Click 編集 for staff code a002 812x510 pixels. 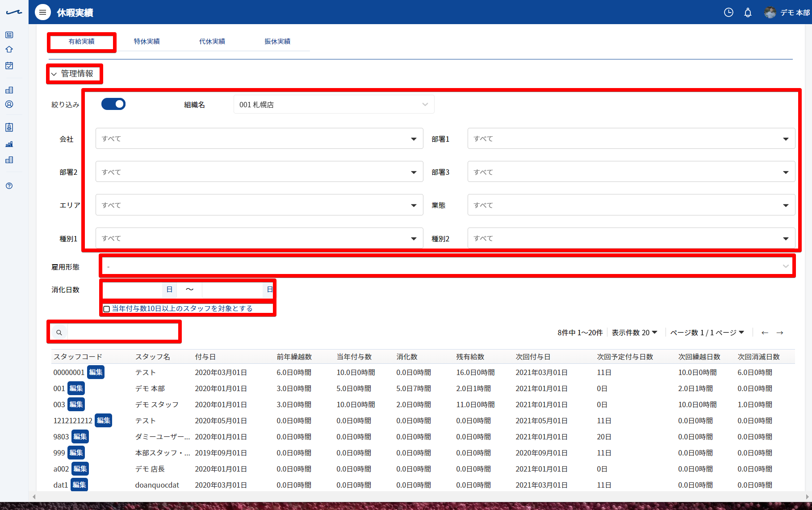(x=80, y=469)
